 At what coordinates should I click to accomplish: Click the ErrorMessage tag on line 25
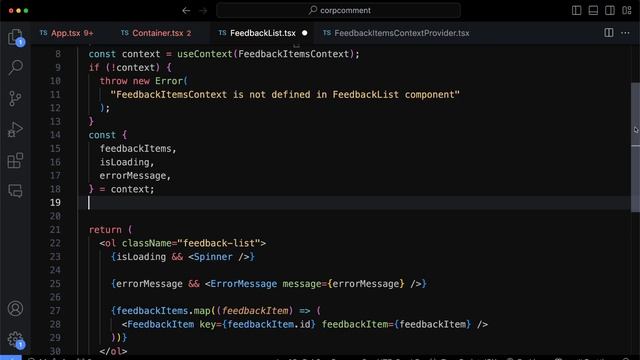tap(243, 284)
